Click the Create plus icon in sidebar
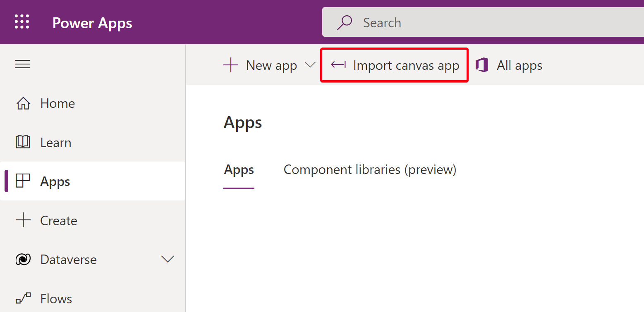This screenshot has width=644, height=312. (23, 220)
